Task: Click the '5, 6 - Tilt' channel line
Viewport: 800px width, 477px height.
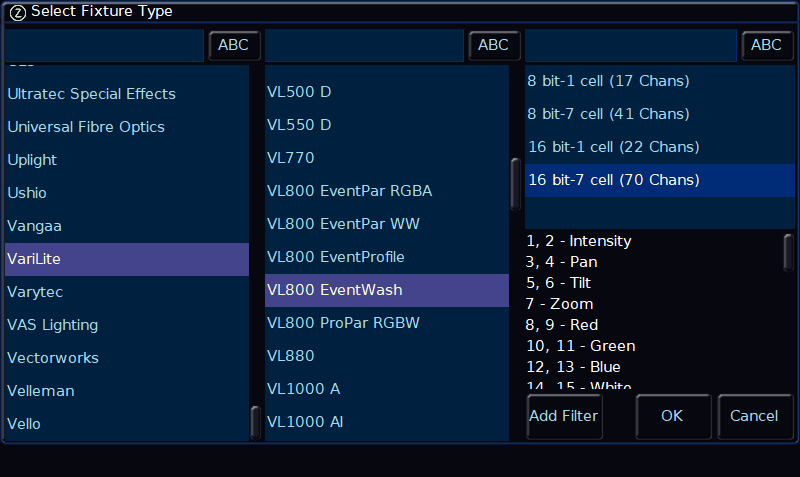Action: (559, 283)
